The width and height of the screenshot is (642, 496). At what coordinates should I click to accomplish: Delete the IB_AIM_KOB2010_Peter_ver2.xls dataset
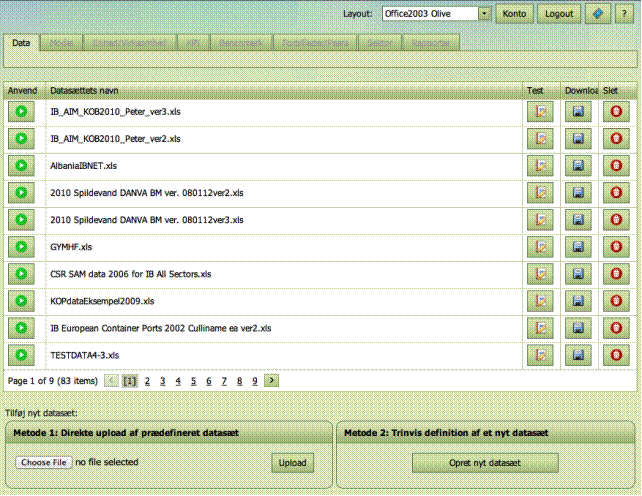pos(616,138)
